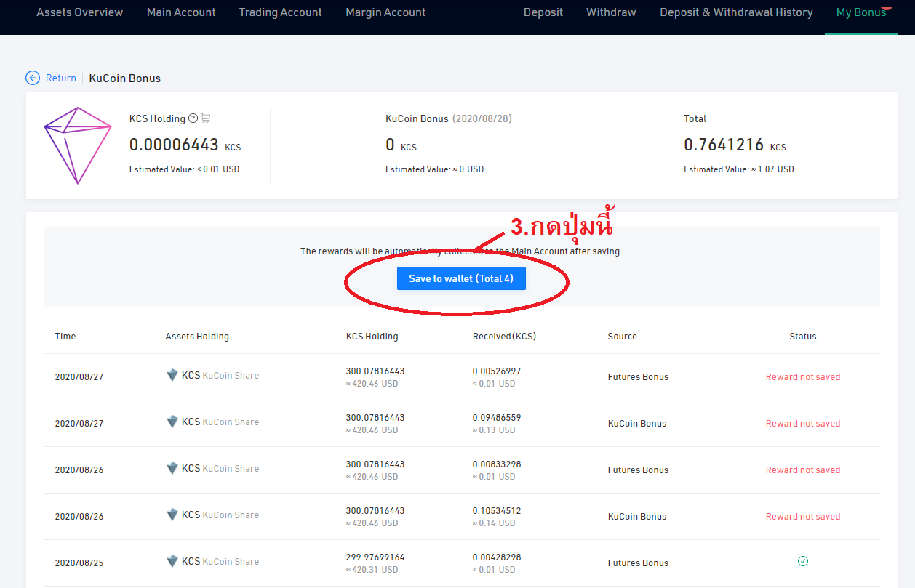Click the KuCoin Bonus page title
Viewport: 915px width, 588px height.
click(x=125, y=78)
